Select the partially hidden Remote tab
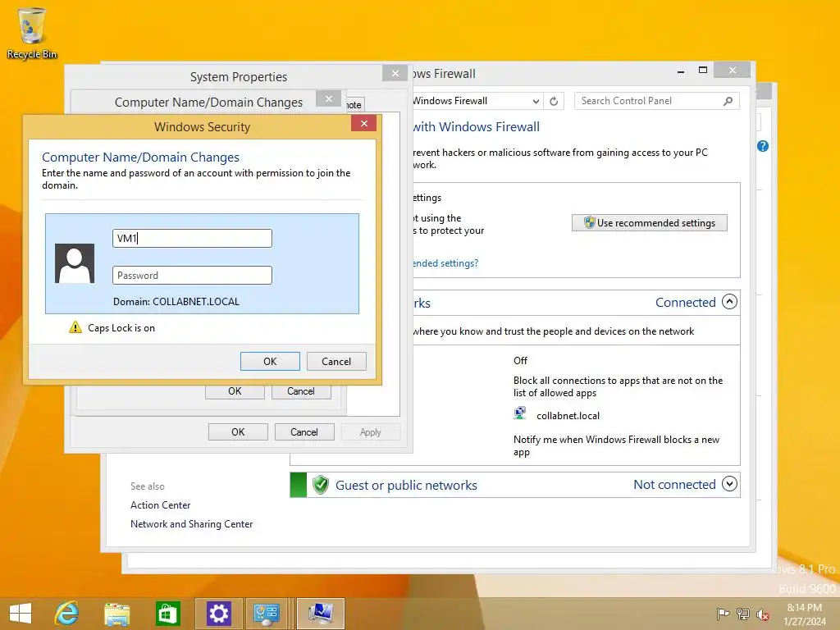The width and height of the screenshot is (840, 630). 354,105
